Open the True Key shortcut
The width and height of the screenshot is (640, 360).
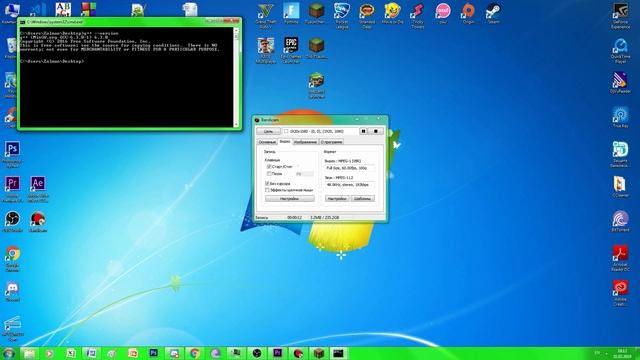(620, 118)
